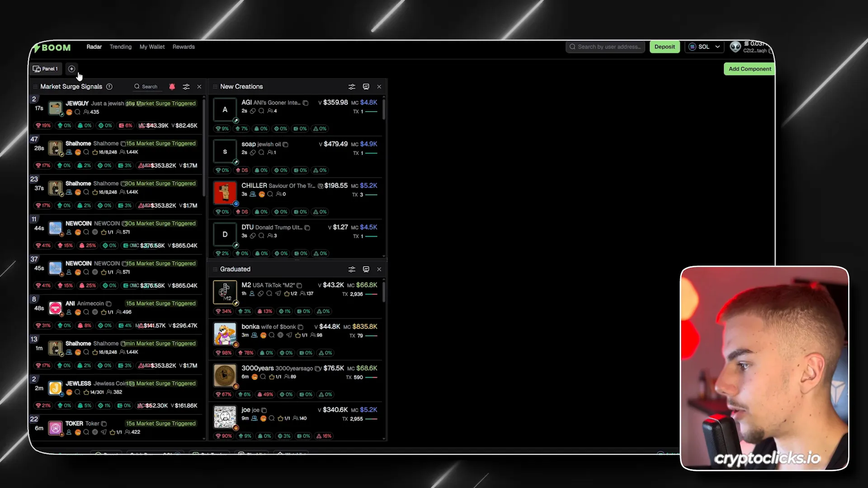The width and height of the screenshot is (868, 488).
Task: Open the Telegram link in the bonka row
Action: click(289, 335)
